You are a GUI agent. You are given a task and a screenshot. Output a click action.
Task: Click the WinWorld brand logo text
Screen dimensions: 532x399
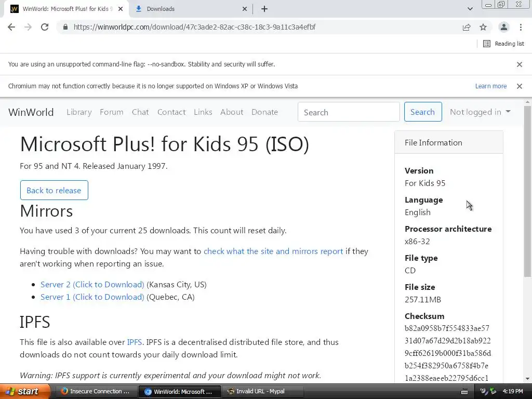coord(31,112)
